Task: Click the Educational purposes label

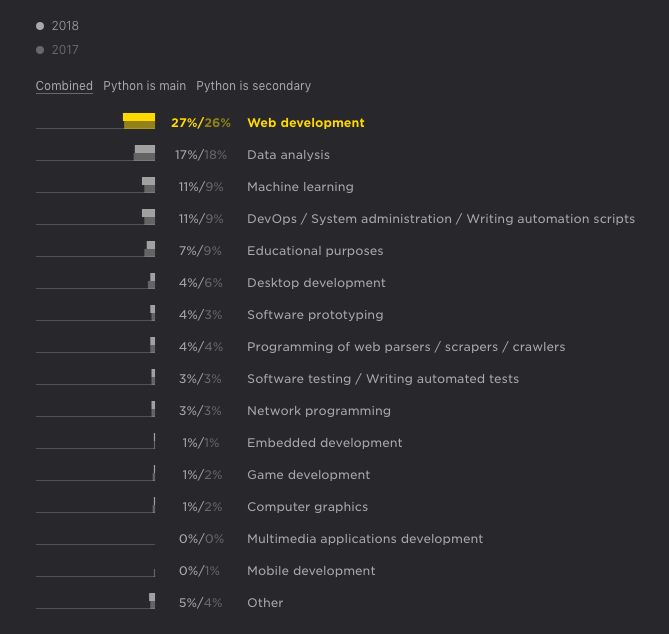Action: (315, 251)
